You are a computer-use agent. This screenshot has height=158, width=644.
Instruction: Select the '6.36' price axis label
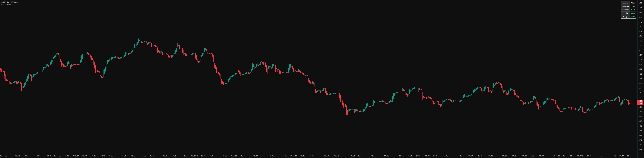pyautogui.click(x=640, y=36)
